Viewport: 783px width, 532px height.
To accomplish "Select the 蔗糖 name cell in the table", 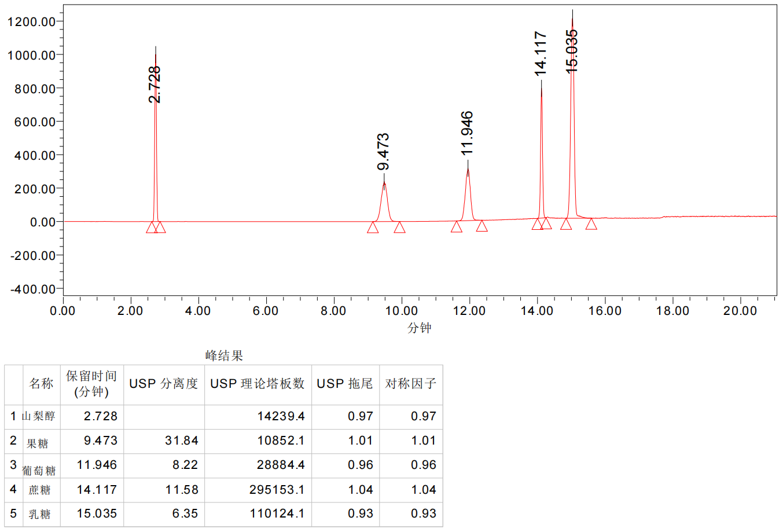I will pos(39,490).
